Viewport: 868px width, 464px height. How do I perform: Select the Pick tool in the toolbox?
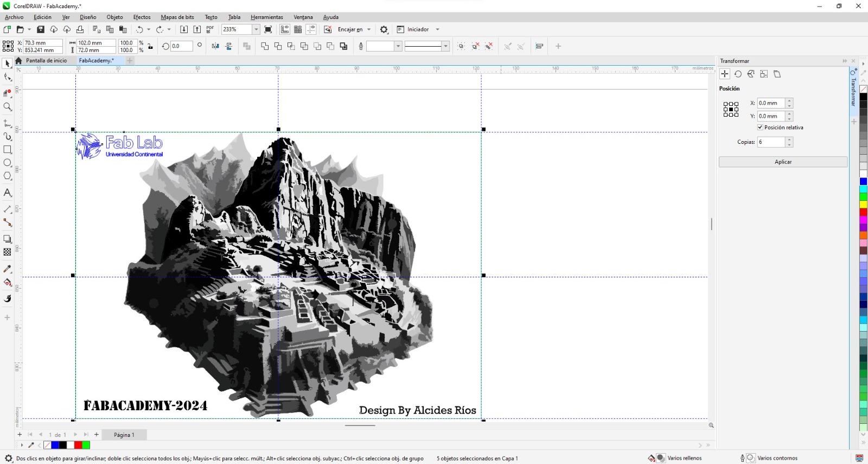point(8,63)
